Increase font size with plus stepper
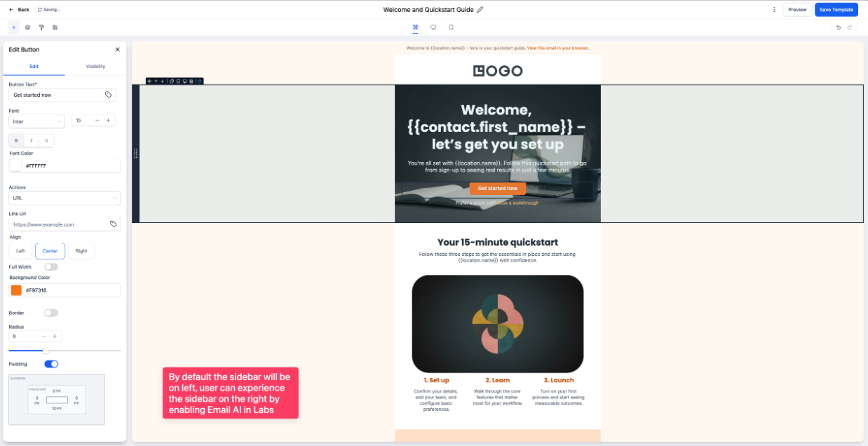 coord(108,121)
